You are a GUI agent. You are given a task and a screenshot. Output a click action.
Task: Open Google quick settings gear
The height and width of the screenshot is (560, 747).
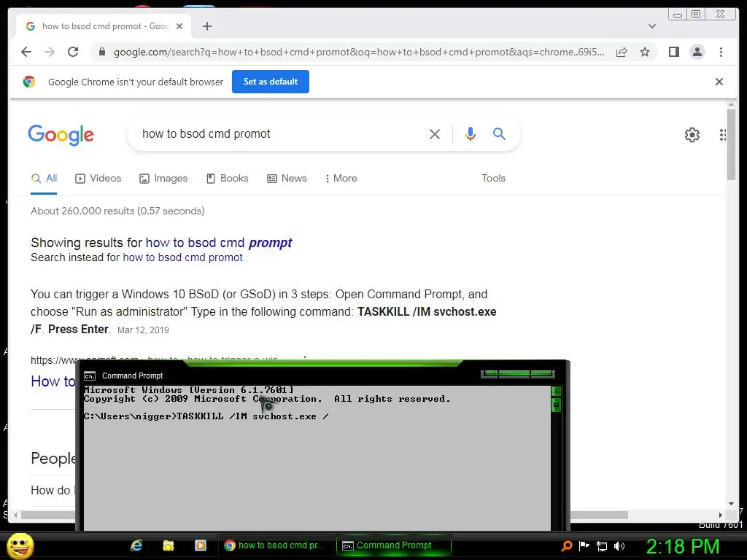pyautogui.click(x=692, y=135)
